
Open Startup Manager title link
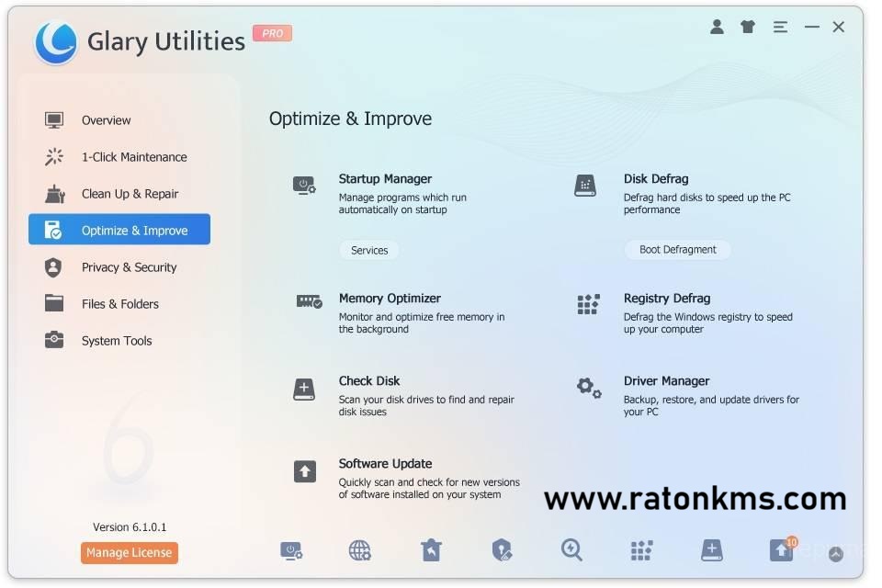pos(385,179)
